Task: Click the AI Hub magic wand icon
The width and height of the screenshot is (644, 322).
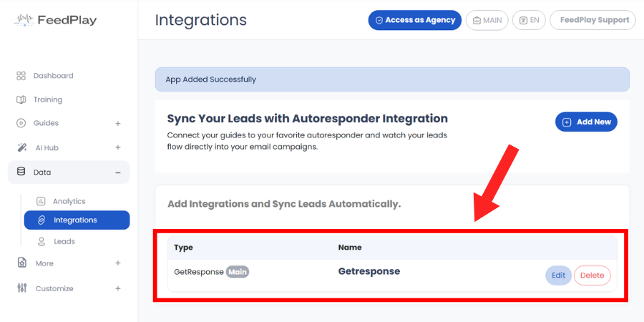Action: (21, 147)
